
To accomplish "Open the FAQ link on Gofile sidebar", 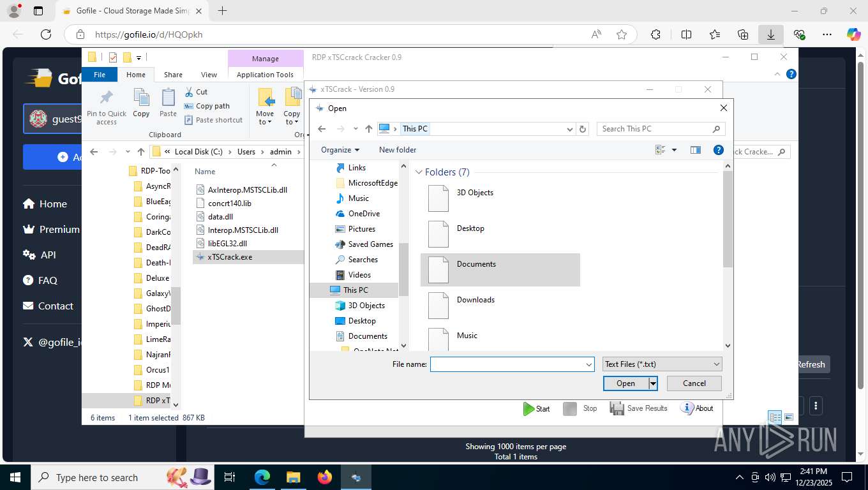I will [x=40, y=281].
